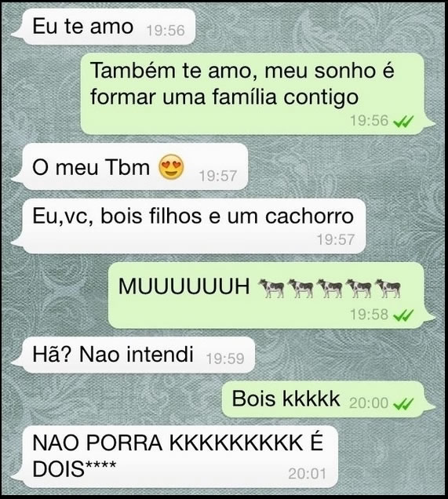Tap the heart-eyes emoji
Viewport: 448px width, 499px height.
click(171, 166)
